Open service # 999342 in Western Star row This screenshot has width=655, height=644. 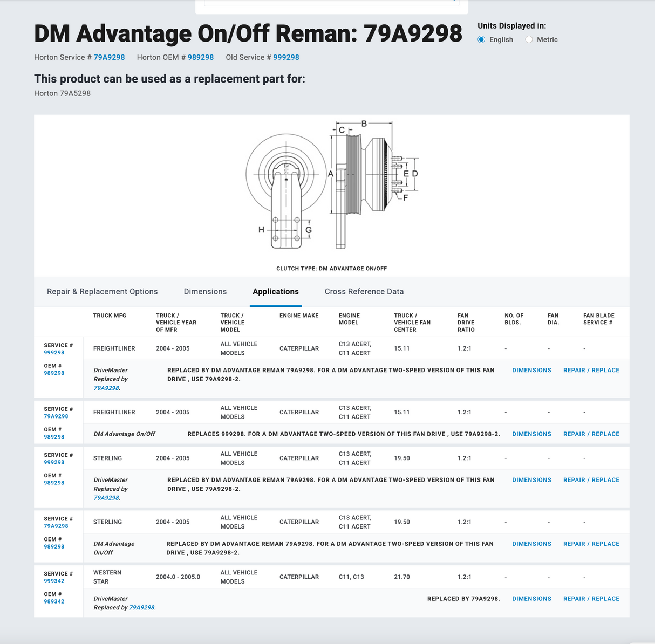pyautogui.click(x=54, y=581)
